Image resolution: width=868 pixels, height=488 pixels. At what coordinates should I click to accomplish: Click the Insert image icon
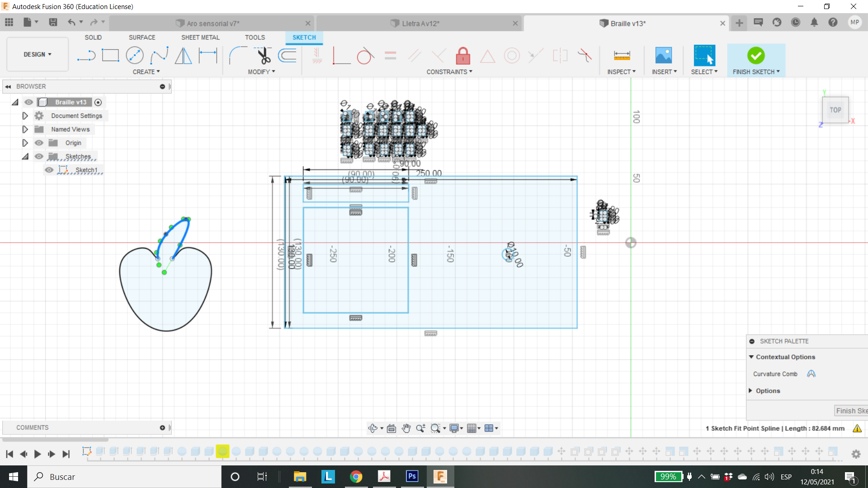click(x=664, y=56)
